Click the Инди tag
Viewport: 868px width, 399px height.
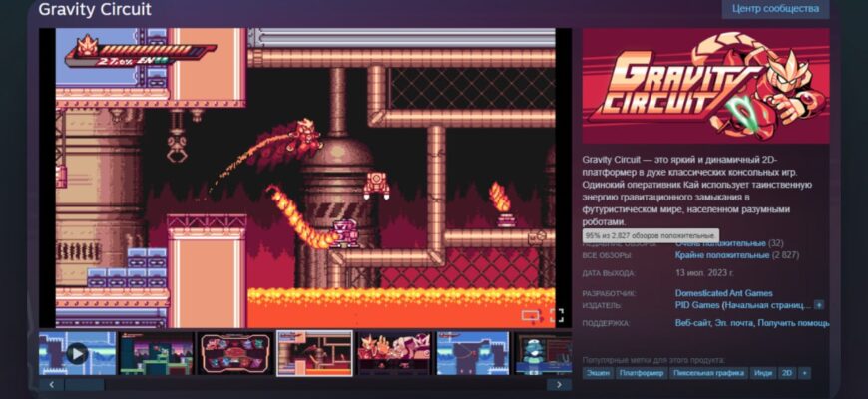(x=763, y=373)
